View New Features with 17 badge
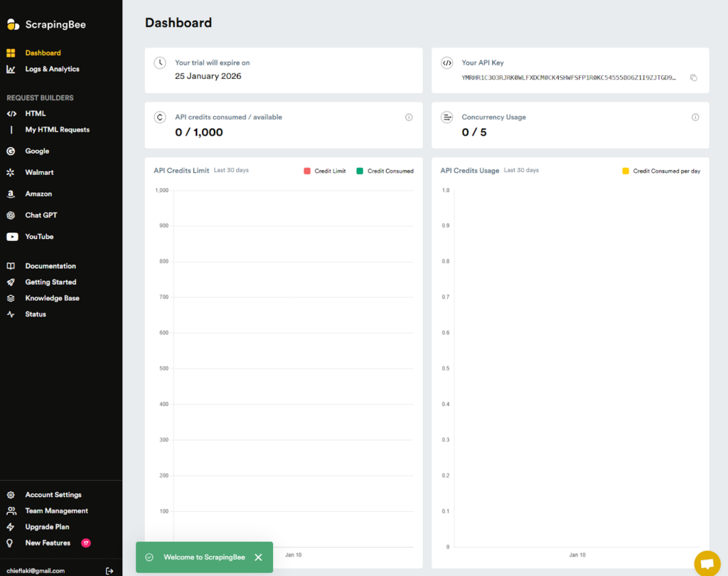Viewport: 728px width, 576px height. coord(48,543)
